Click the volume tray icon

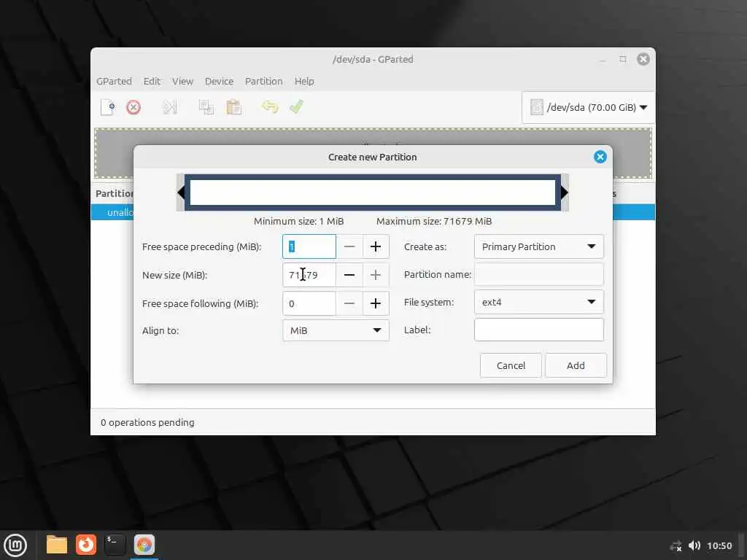point(694,545)
